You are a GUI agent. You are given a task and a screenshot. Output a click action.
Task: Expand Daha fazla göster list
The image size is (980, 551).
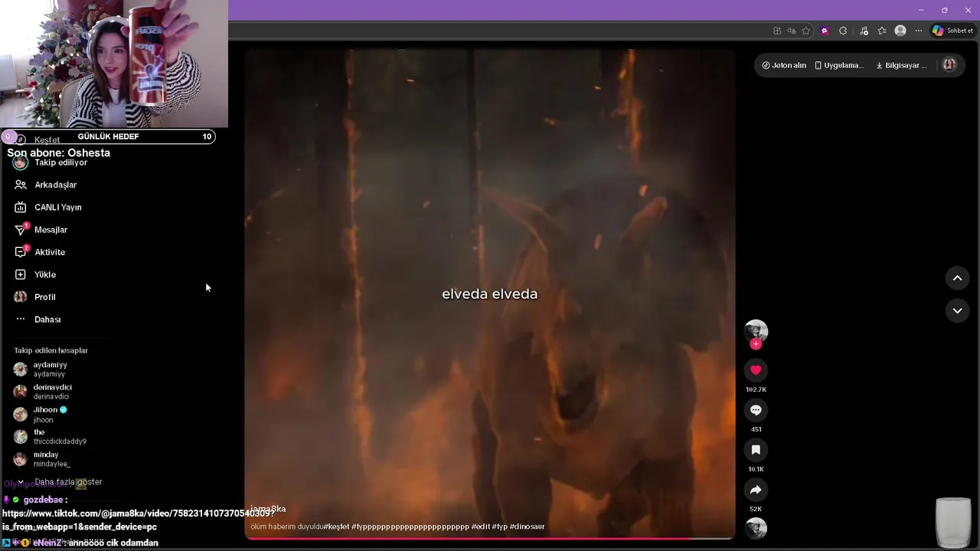pos(67,482)
